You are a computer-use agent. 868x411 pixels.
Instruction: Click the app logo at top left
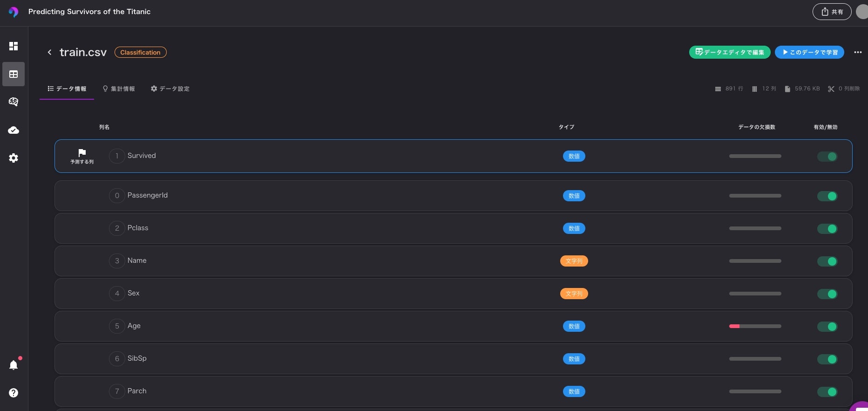[x=14, y=12]
